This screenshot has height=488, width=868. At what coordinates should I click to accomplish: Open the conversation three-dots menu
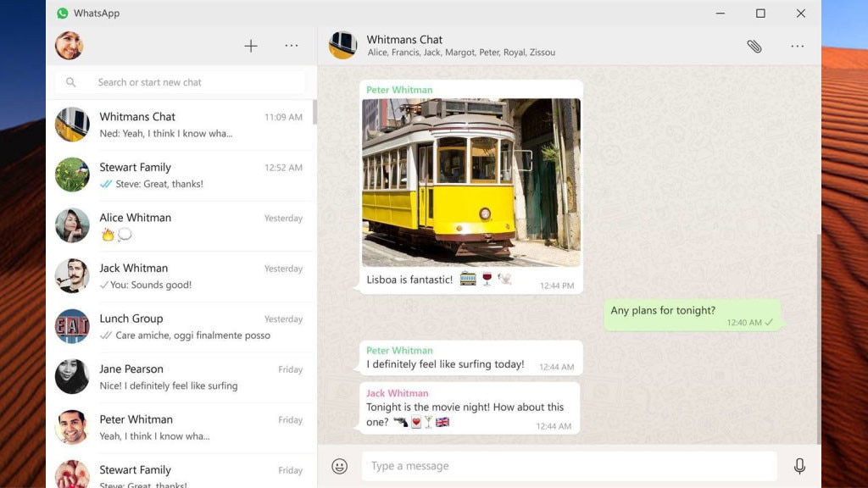click(x=797, y=46)
